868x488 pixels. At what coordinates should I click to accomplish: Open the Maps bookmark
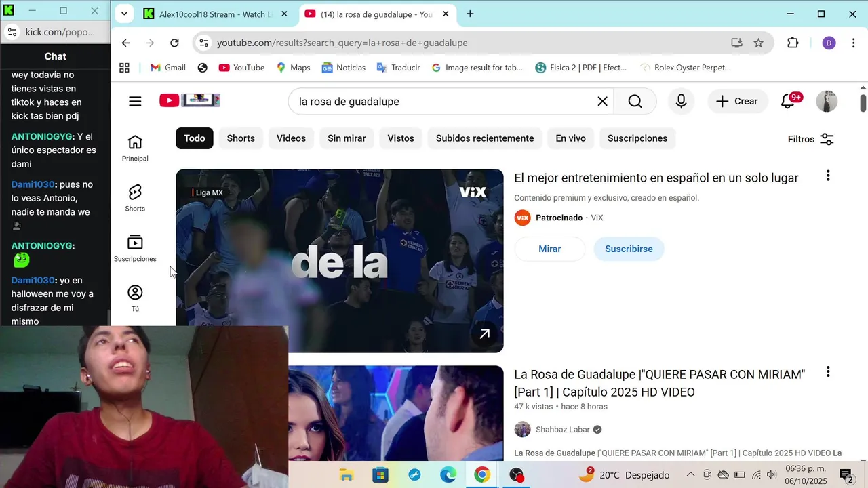pyautogui.click(x=293, y=68)
